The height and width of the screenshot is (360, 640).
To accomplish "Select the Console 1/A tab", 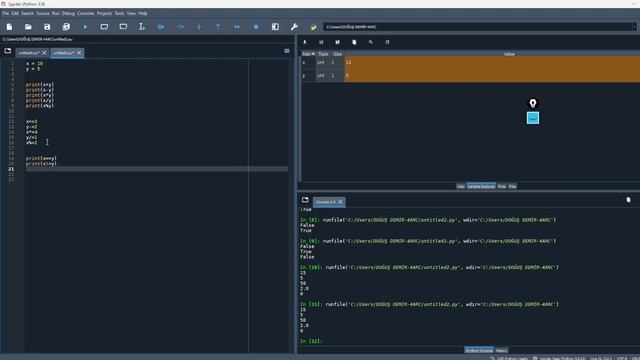I will 325,202.
